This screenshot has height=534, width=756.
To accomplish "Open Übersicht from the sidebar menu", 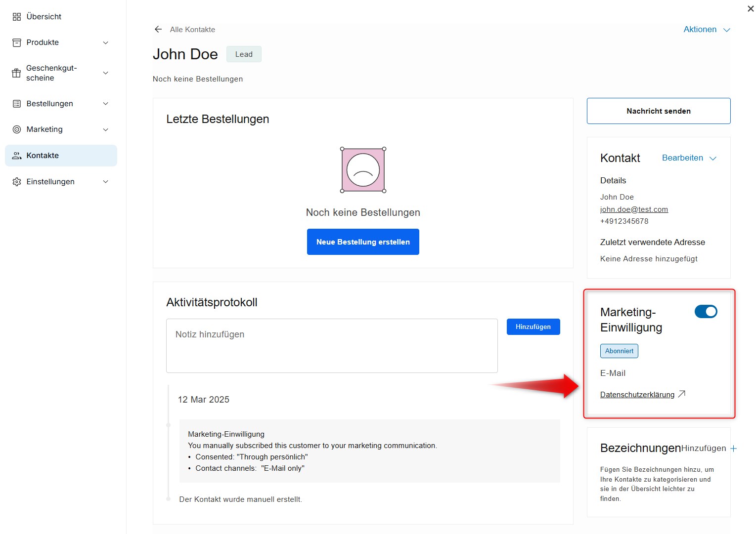I will tap(44, 17).
